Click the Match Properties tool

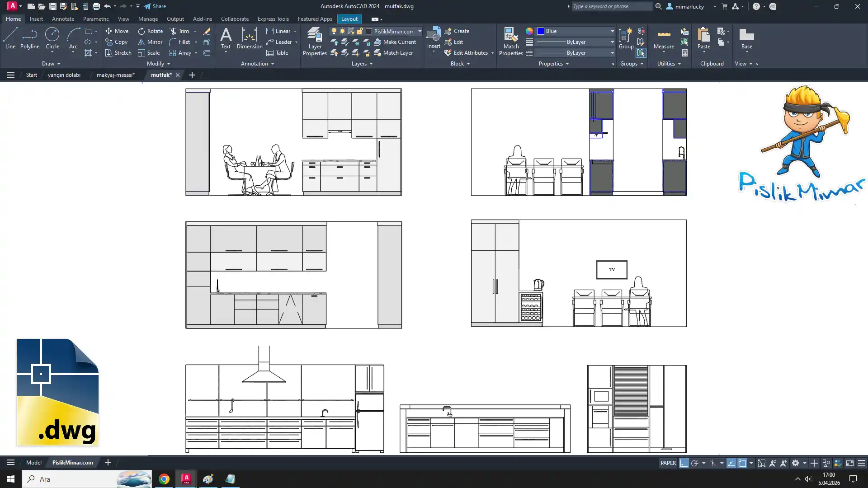(x=511, y=41)
